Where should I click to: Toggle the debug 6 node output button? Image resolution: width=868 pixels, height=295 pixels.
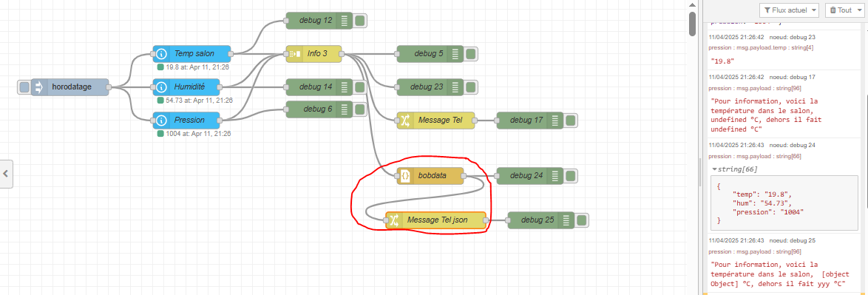360,109
